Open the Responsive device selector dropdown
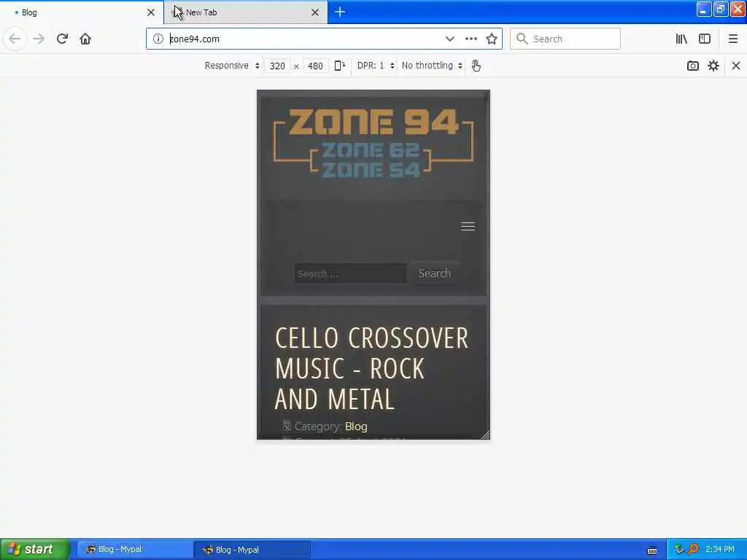 tap(232, 65)
